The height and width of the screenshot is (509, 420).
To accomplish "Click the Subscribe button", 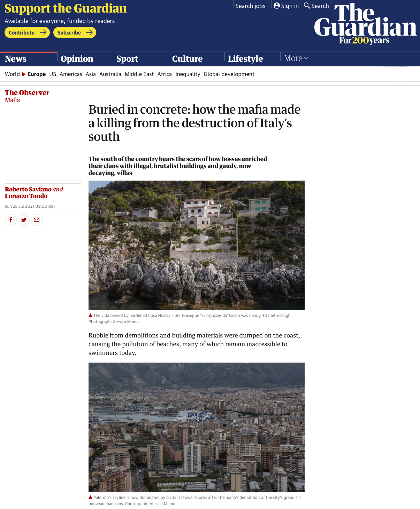I will click(x=75, y=32).
